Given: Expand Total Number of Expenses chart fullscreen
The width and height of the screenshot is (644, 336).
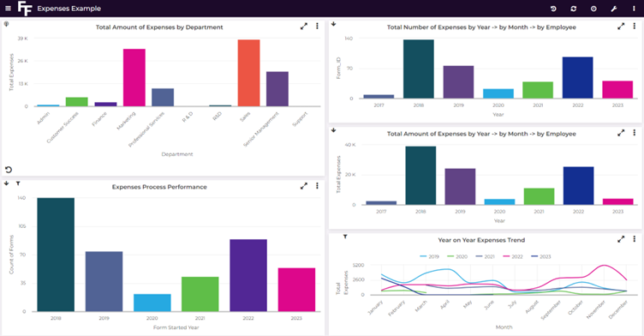Looking at the screenshot, I should [621, 27].
